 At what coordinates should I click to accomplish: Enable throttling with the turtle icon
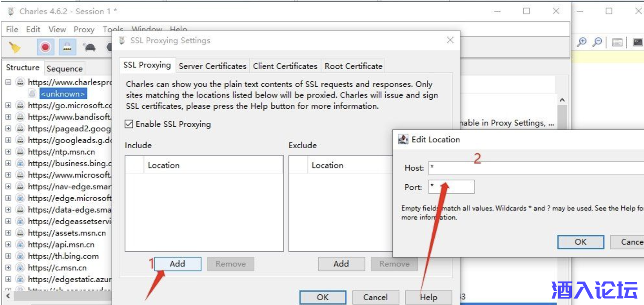pyautogui.click(x=89, y=47)
